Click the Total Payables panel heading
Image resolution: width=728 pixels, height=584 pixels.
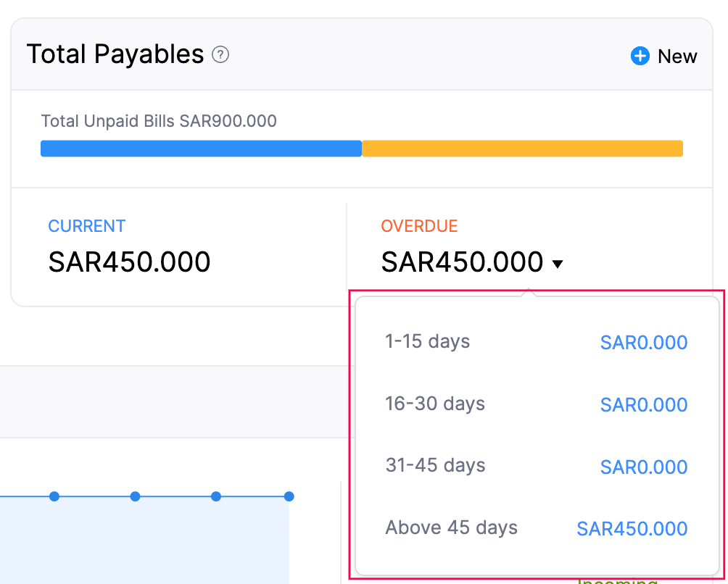115,54
